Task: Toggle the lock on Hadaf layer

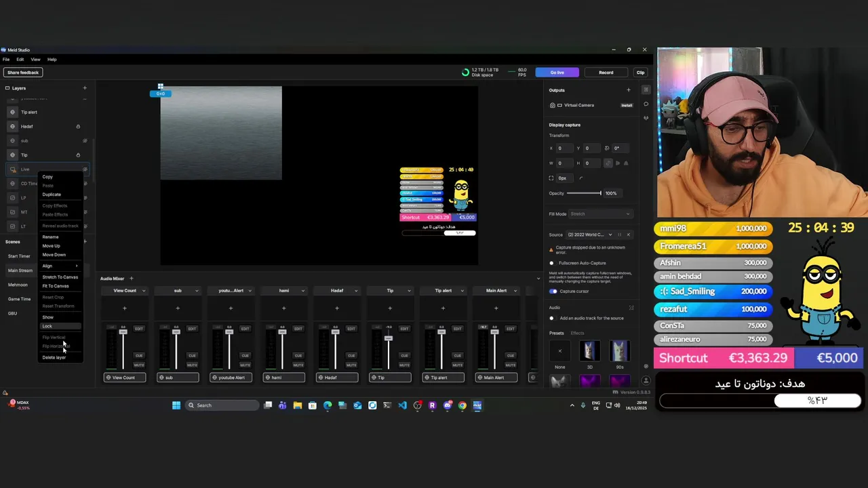Action: click(x=78, y=126)
